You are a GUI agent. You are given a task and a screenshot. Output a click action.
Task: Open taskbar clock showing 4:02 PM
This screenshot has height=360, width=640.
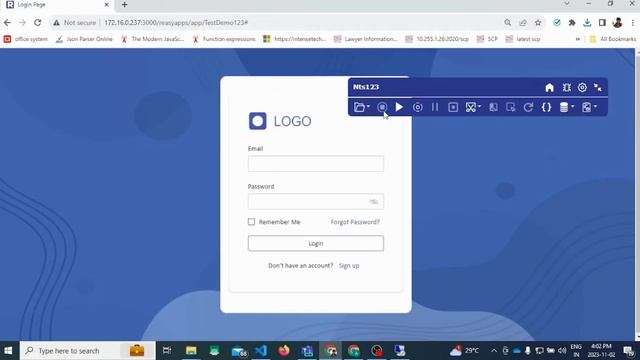pyautogui.click(x=601, y=351)
